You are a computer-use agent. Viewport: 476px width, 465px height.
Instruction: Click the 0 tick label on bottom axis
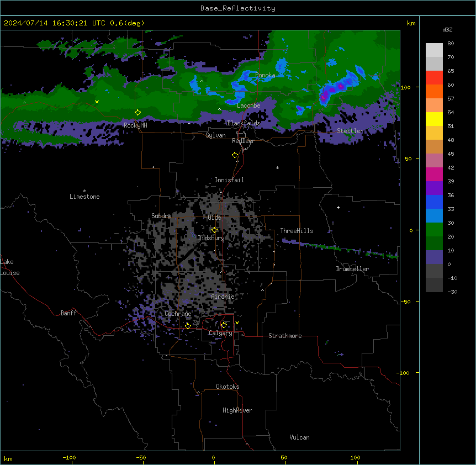click(213, 458)
